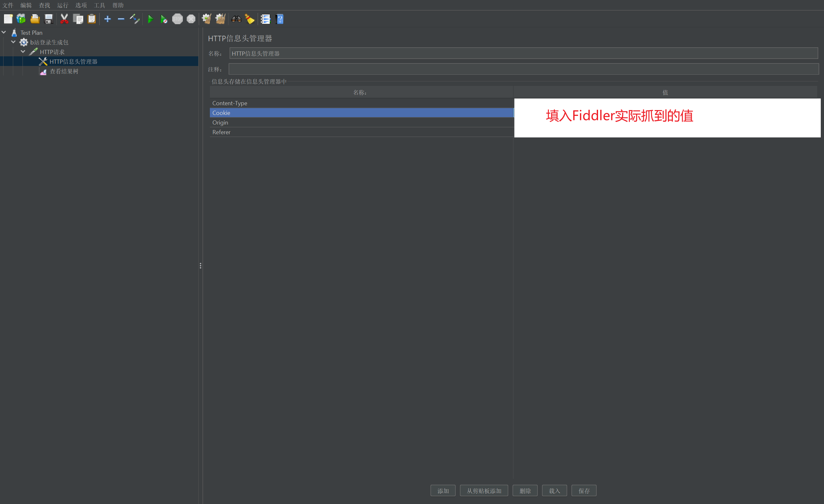Click the Toggle wand icon in toolbar
This screenshot has height=504, width=824.
(135, 19)
